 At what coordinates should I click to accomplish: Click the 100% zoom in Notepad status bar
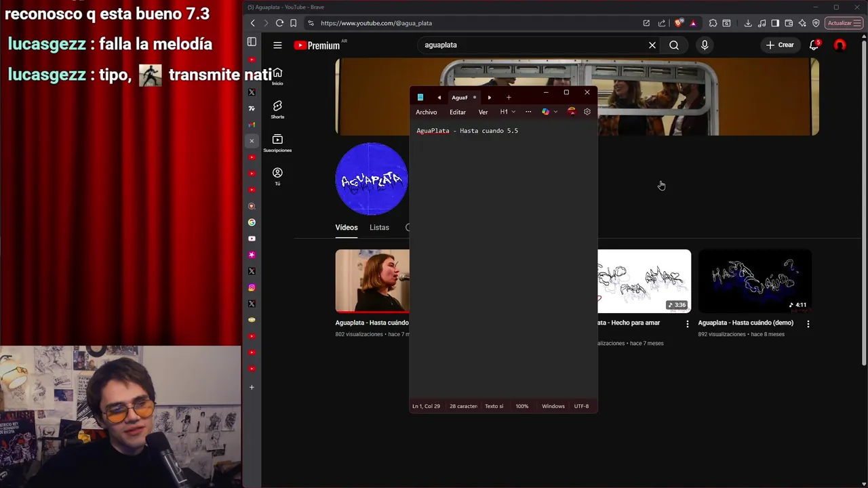click(x=521, y=406)
